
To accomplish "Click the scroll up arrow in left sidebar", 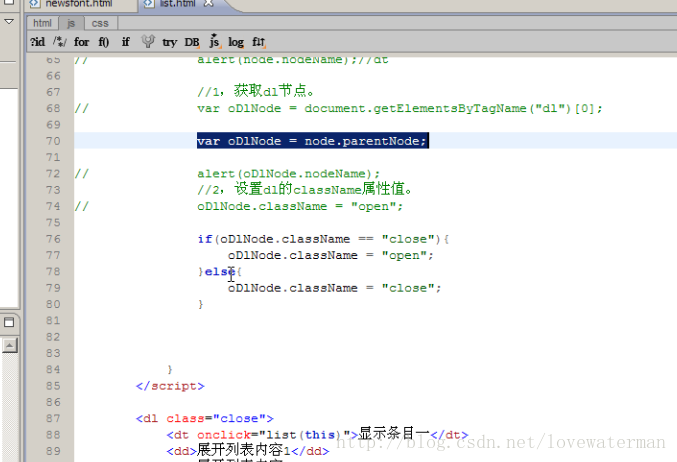I will (x=9, y=345).
